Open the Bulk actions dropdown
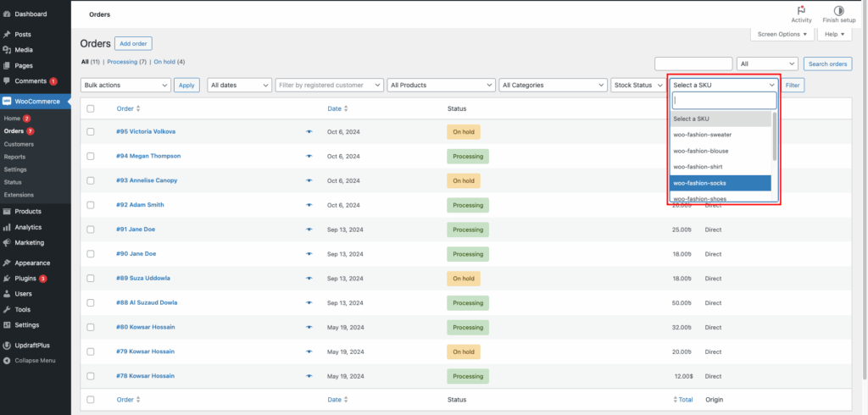 click(x=125, y=86)
